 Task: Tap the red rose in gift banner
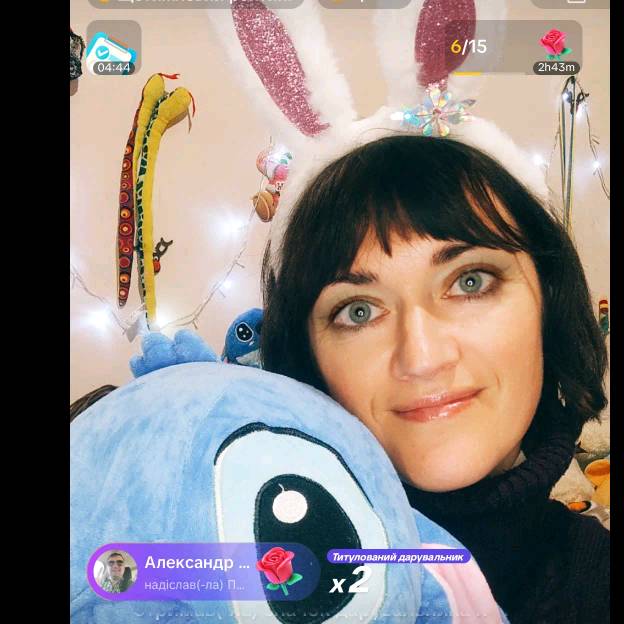(279, 570)
